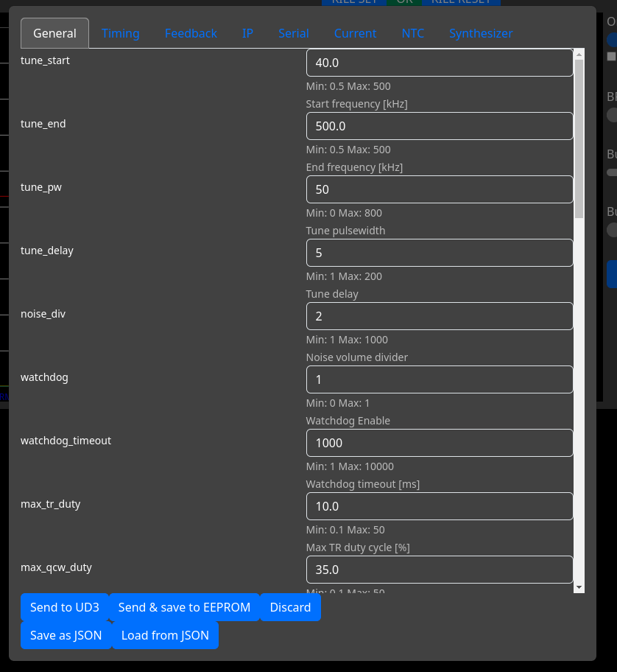Click the noise_div input field
Screen dimensions: 617x672
(440, 316)
